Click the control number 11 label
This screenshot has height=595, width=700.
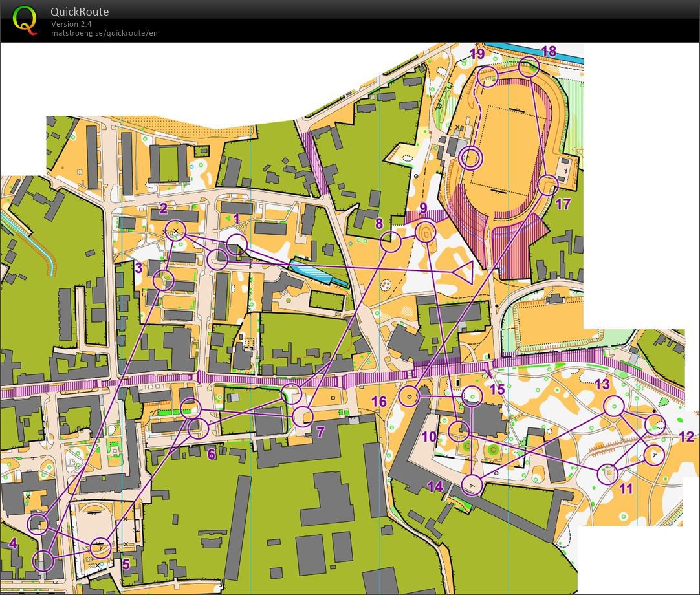pyautogui.click(x=626, y=489)
